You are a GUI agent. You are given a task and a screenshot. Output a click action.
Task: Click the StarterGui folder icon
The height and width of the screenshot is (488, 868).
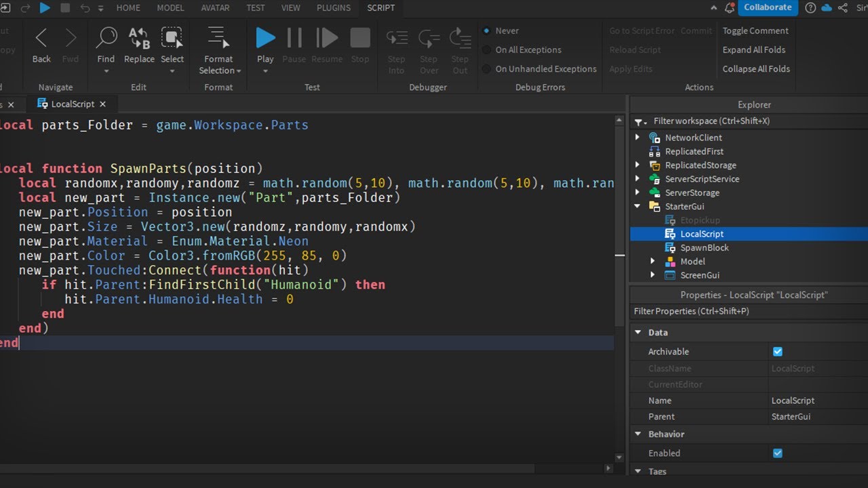654,206
